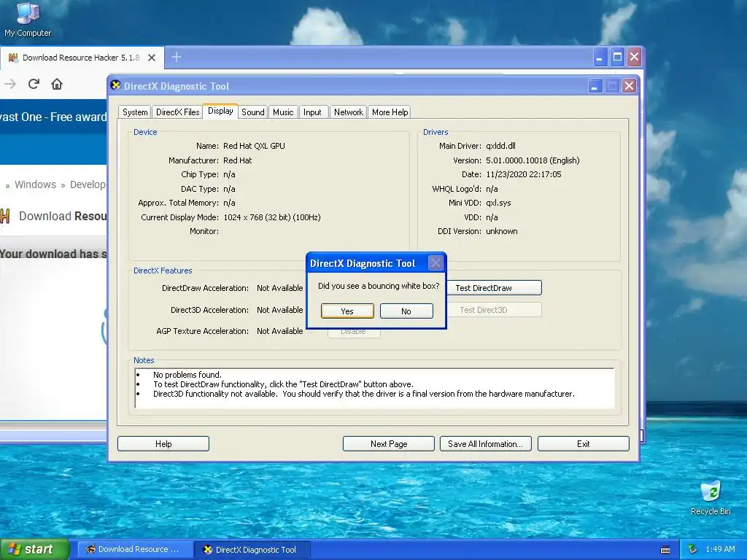This screenshot has height=560, width=747.
Task: Click the Exit button
Action: coord(583,444)
